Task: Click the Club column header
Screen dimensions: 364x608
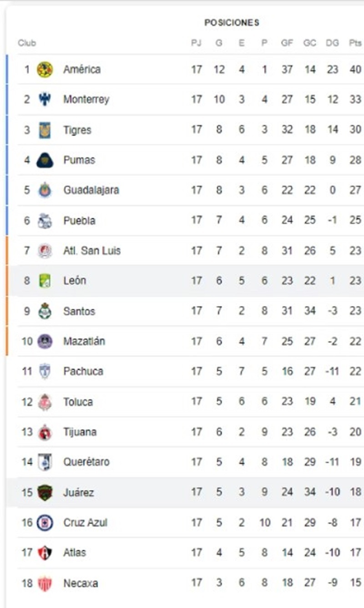Action: tap(27, 43)
